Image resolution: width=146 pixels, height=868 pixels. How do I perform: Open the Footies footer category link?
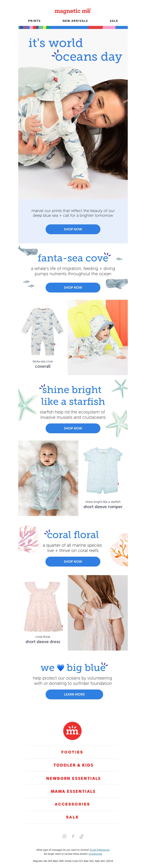point(72,752)
